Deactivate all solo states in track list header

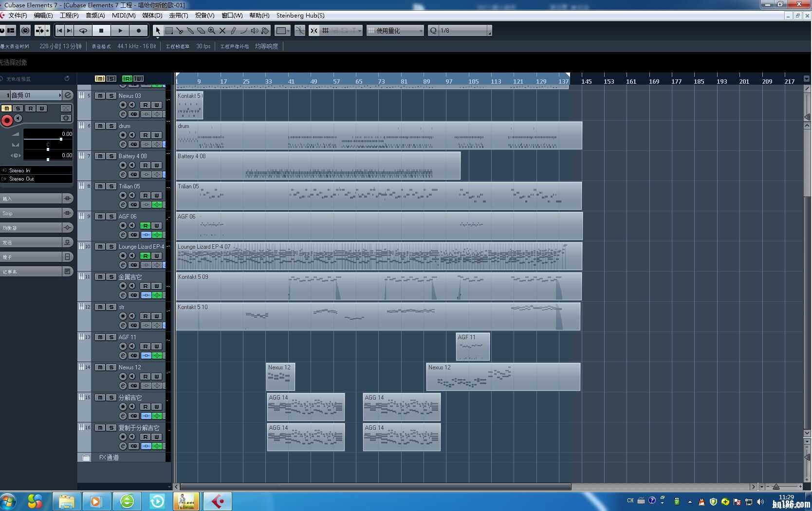(111, 78)
